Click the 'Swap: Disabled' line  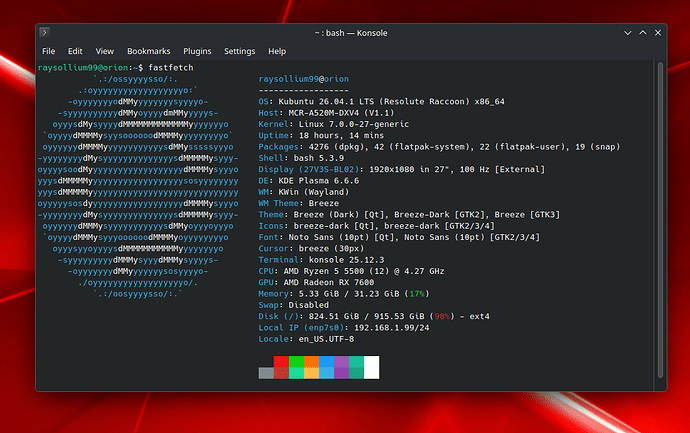[x=294, y=305]
